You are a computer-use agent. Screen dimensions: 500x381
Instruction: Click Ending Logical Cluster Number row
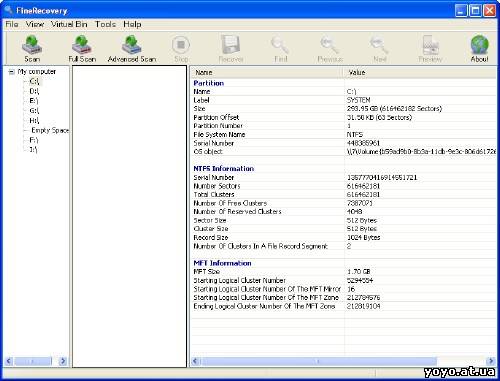[343, 306]
